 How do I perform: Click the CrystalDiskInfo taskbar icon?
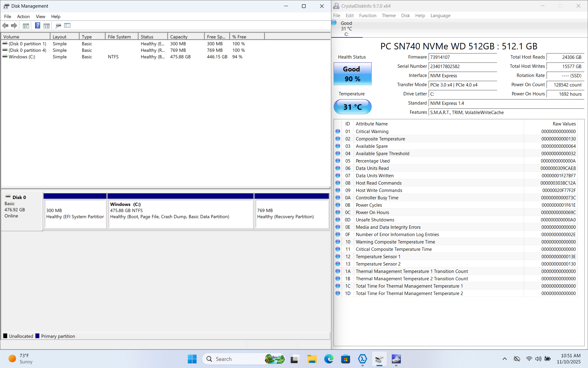396,359
